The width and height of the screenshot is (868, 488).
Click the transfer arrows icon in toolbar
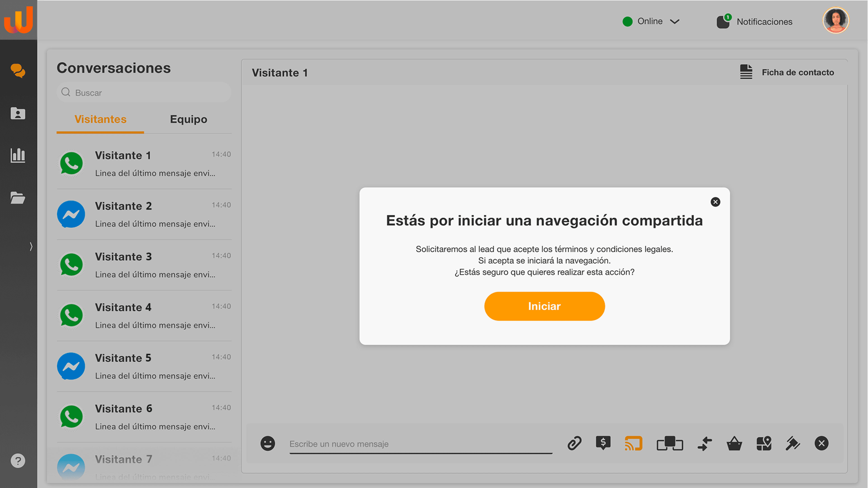(705, 443)
